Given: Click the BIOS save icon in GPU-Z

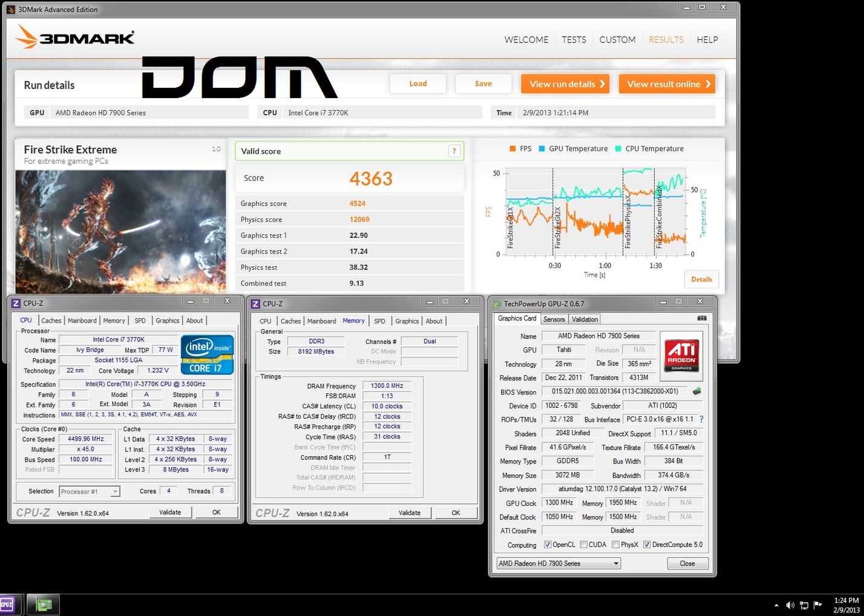Looking at the screenshot, I should pos(697,392).
